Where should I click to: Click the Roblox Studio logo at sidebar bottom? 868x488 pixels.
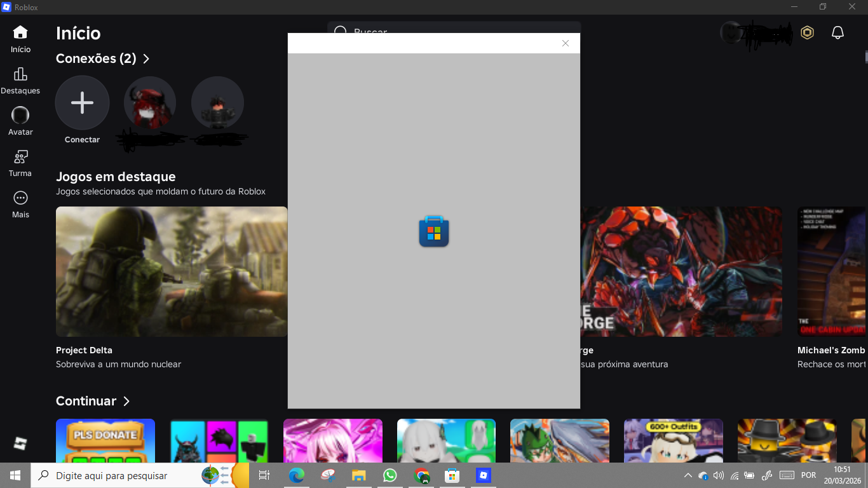pos(20,443)
